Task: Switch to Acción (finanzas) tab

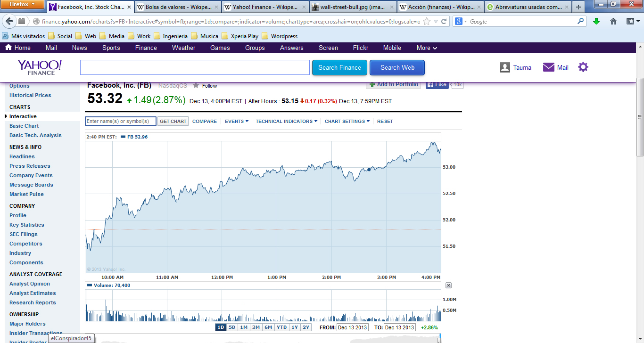Action: pyautogui.click(x=440, y=8)
